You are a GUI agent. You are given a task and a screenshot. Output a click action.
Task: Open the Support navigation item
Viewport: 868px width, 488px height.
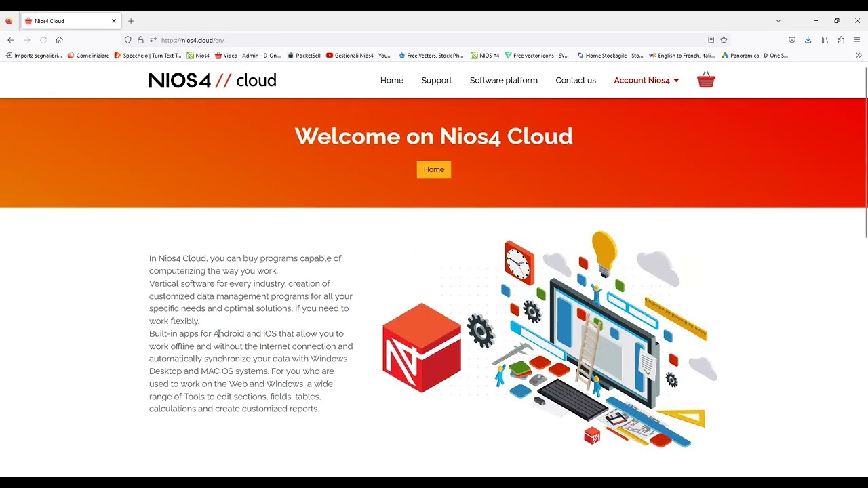click(436, 80)
